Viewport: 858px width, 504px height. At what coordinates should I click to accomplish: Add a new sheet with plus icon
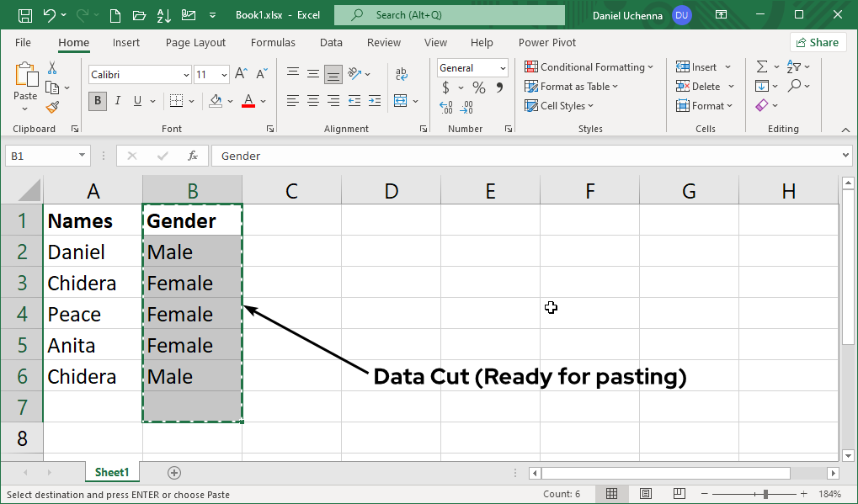(174, 473)
